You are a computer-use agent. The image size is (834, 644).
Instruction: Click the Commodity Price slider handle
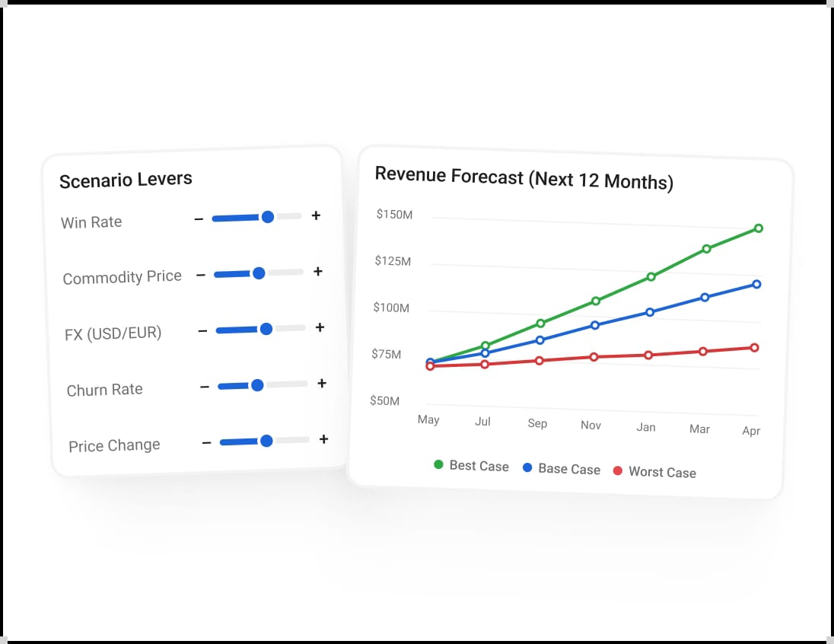pos(259,273)
